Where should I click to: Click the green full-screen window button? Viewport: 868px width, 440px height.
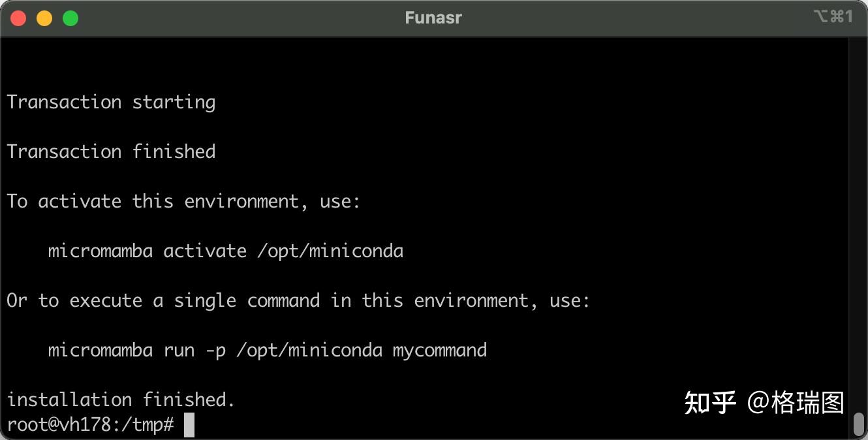70,18
